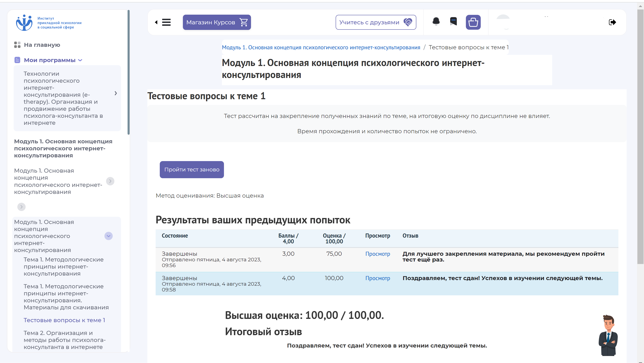Click the user avatar in header
Image resolution: width=644 pixels, height=363 pixels.
coord(503,22)
